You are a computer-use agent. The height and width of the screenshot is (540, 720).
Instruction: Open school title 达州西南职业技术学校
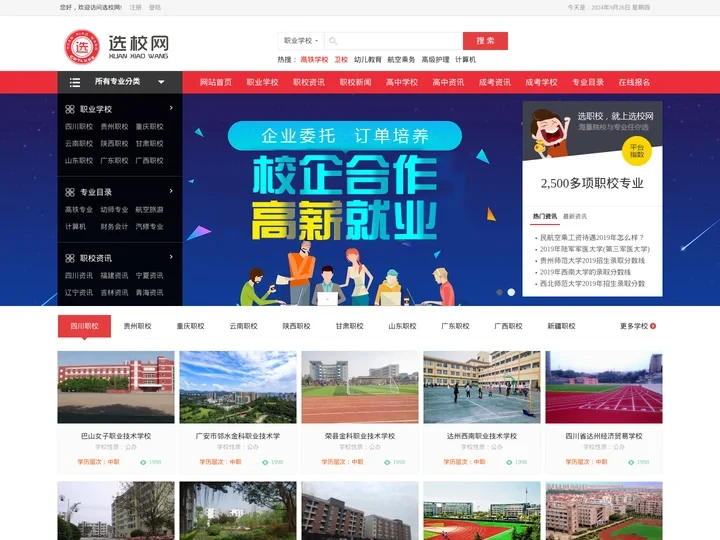point(482,436)
